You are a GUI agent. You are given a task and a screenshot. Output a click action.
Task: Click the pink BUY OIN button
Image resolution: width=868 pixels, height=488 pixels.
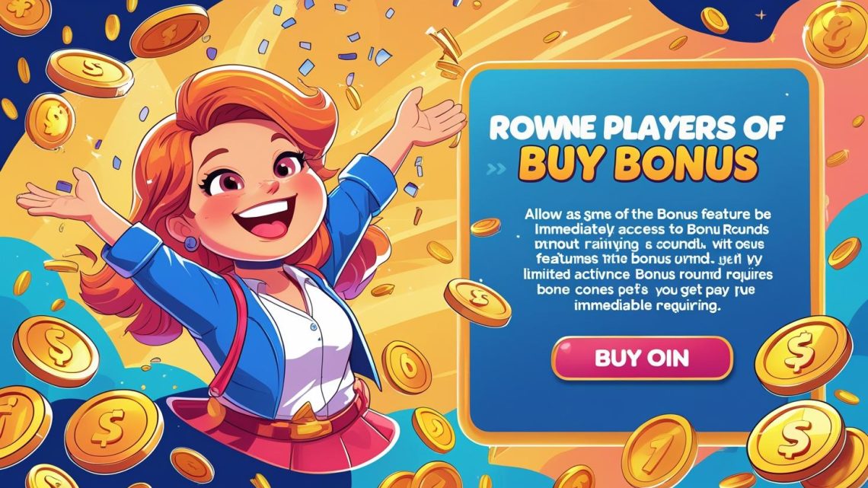[x=642, y=358]
